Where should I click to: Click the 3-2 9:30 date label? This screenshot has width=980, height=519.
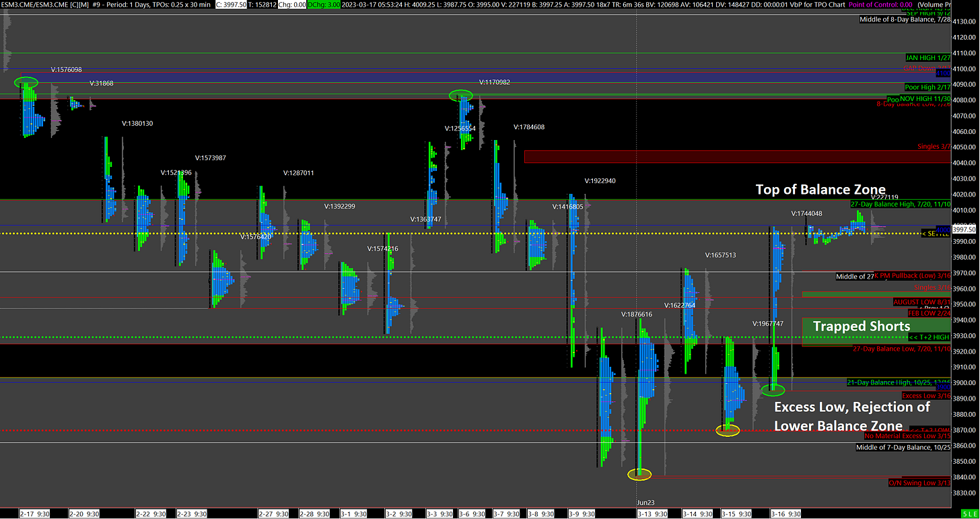point(399,514)
